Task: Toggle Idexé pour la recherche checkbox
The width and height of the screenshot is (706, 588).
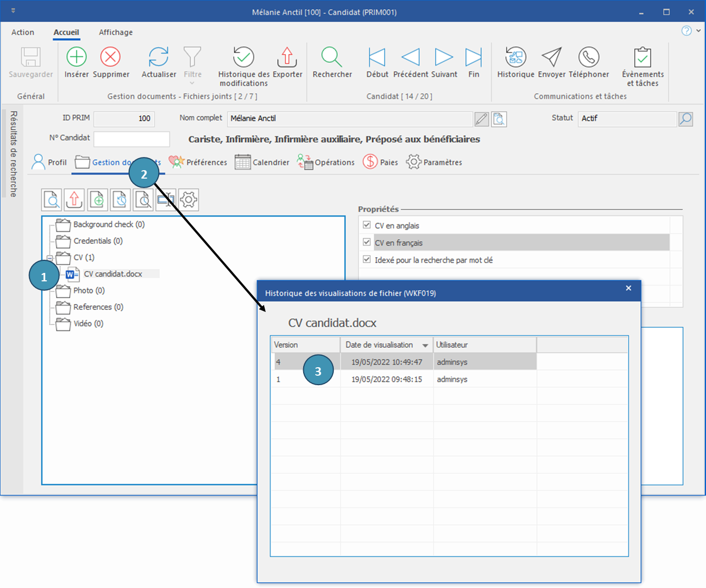Action: tap(367, 260)
